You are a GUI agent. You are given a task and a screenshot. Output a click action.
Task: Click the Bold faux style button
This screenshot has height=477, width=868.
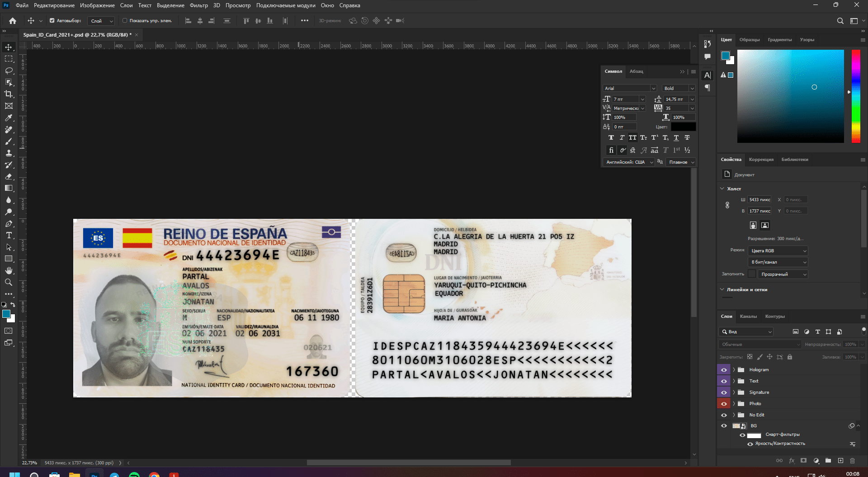click(611, 138)
